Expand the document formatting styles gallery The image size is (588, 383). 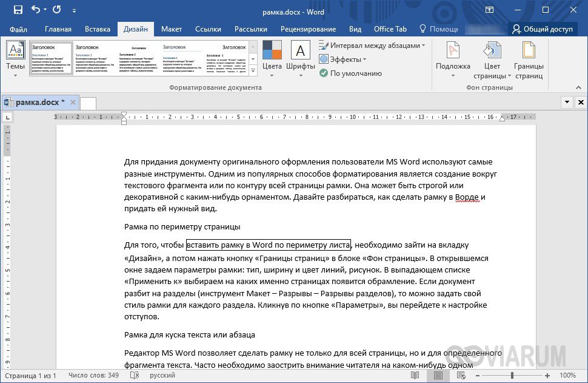click(x=253, y=70)
